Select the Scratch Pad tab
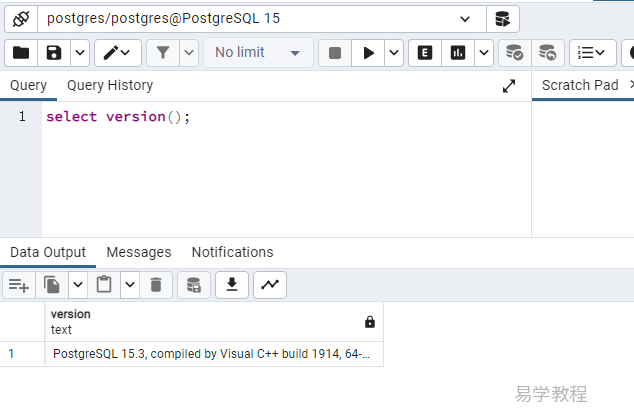 (x=580, y=85)
